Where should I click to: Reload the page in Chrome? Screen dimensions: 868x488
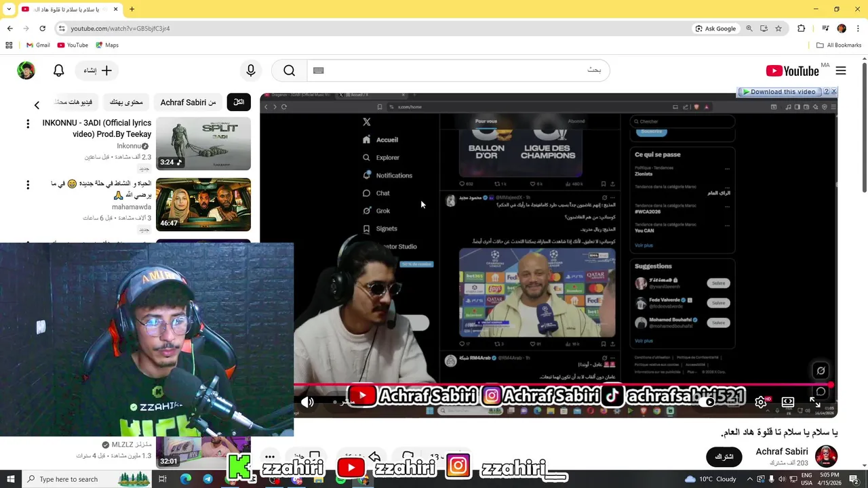(x=42, y=28)
